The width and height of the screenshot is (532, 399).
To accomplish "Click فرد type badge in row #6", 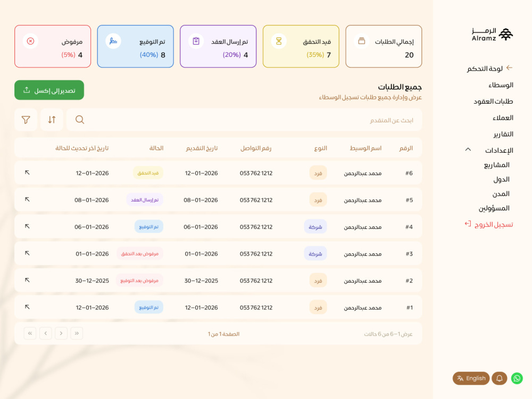I will coord(318,173).
